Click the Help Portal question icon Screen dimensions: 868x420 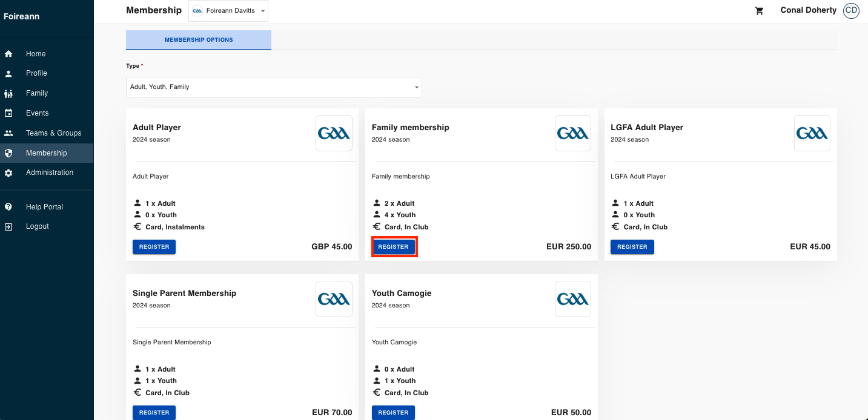tap(8, 207)
